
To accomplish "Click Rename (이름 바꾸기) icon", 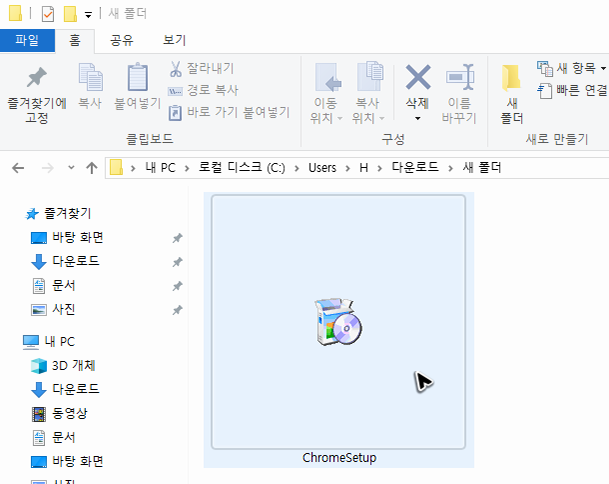I will coord(460,77).
